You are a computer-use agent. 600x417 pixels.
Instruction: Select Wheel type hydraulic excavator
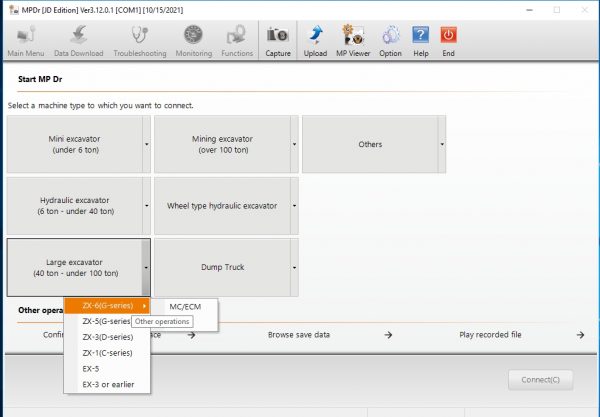pos(222,206)
